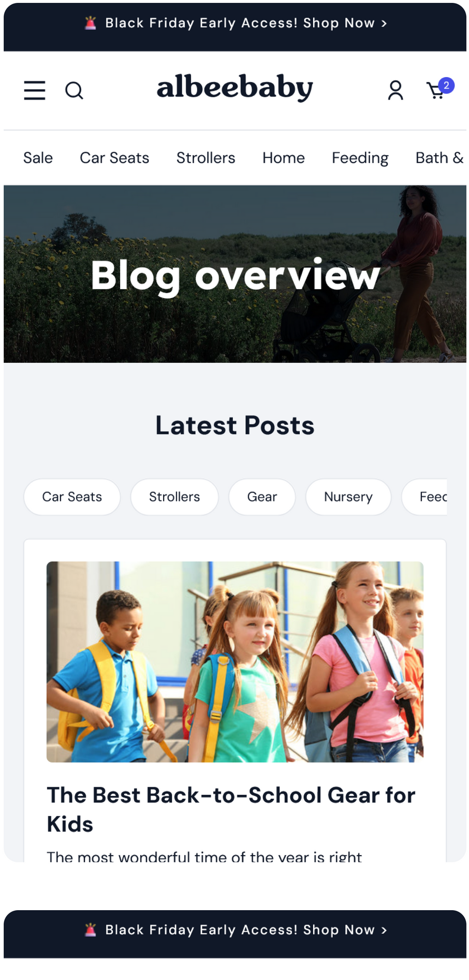This screenshot has height=980, width=469.
Task: Open the hamburger menu icon
Action: 34,90
